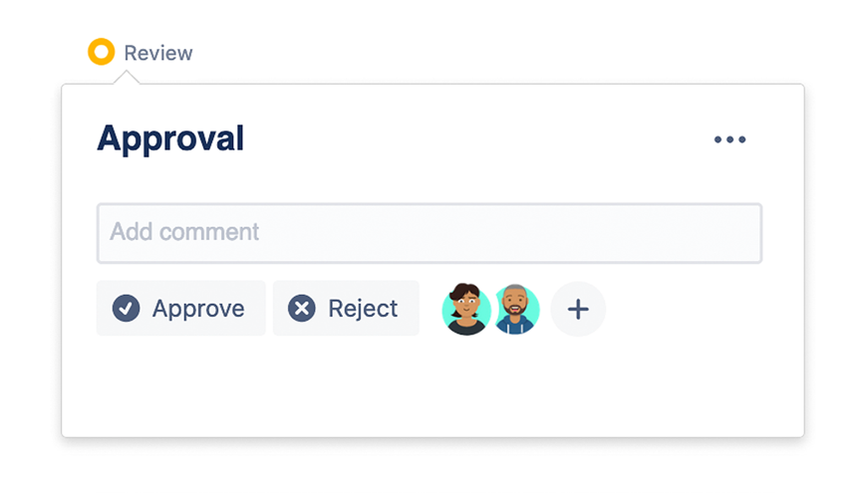The width and height of the screenshot is (868, 494).
Task: Click the yellow Review status circle
Action: [101, 52]
